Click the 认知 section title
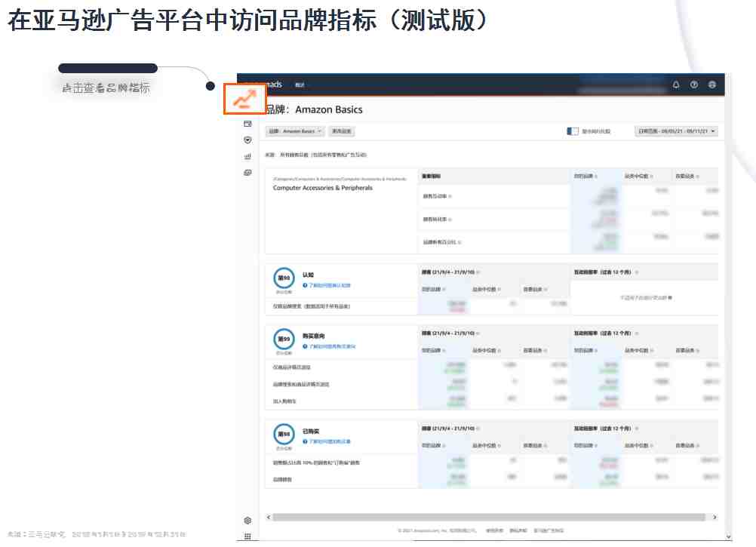 coord(308,275)
